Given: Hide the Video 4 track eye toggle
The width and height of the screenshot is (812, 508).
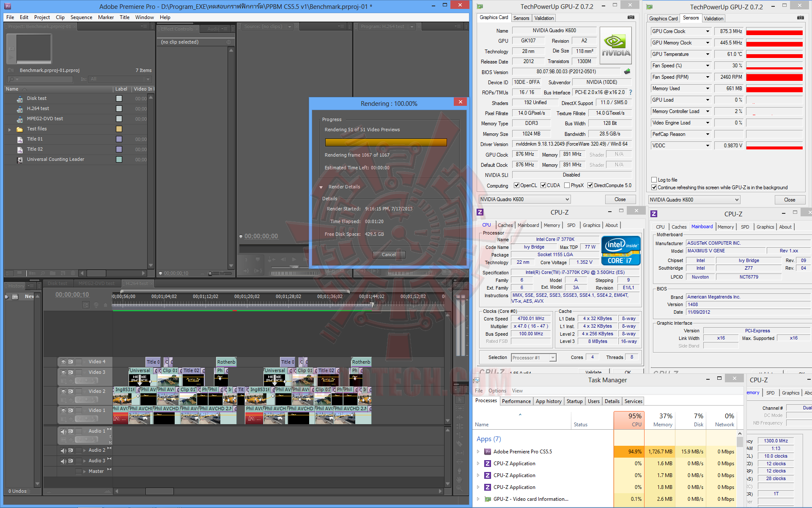Looking at the screenshot, I should click(x=63, y=362).
